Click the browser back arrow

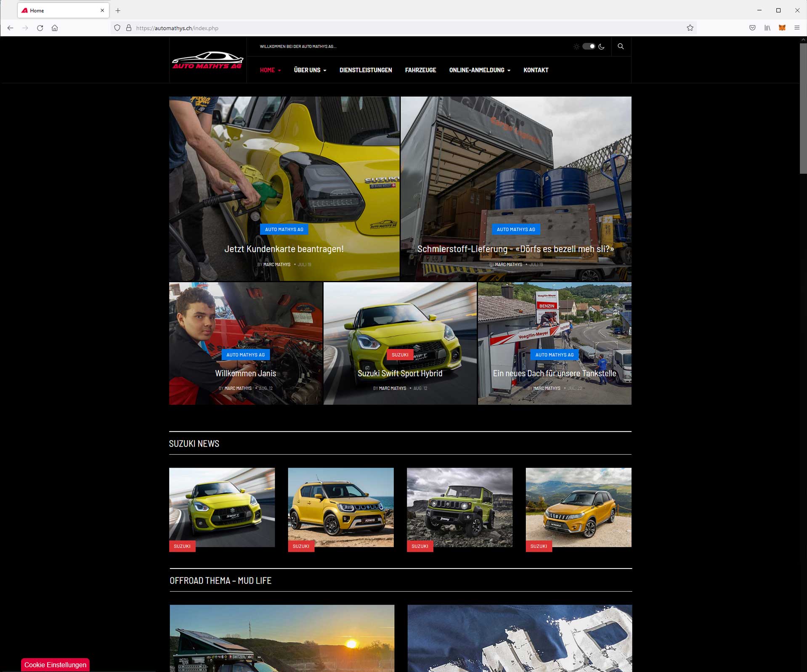click(11, 28)
